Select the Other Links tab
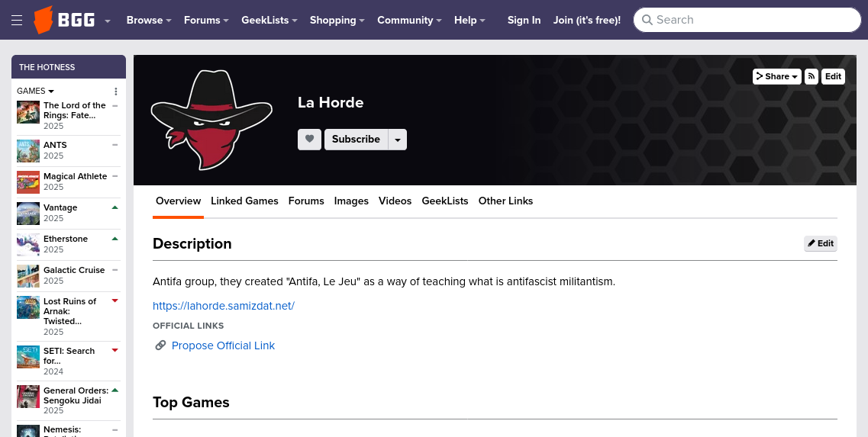Viewport: 868px width, 437px height. [x=505, y=201]
